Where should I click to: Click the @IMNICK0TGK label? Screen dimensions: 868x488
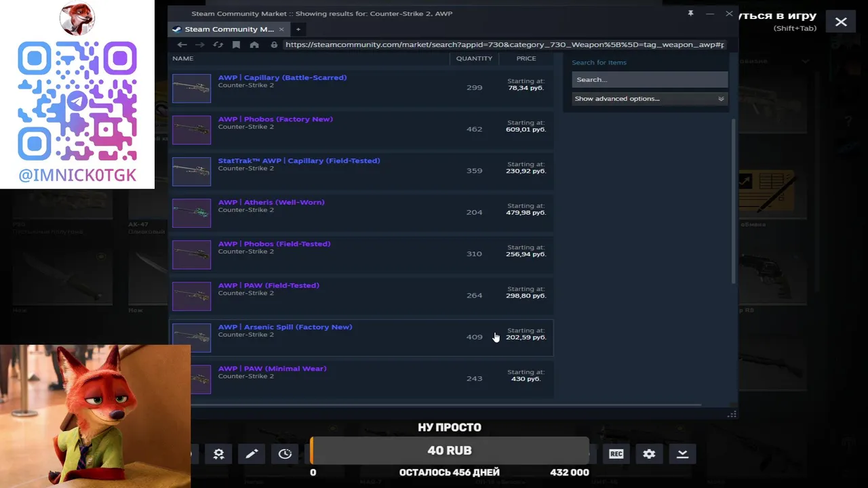77,176
